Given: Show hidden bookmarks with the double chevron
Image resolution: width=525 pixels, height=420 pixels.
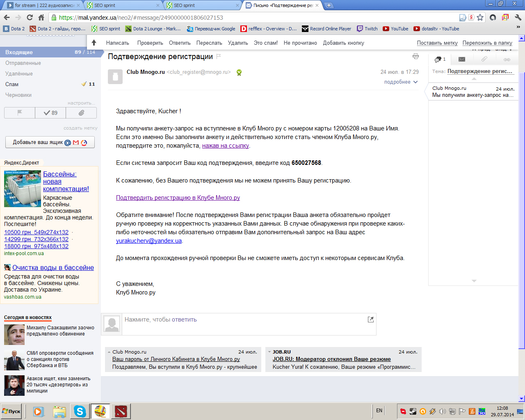Looking at the screenshot, I should pos(518,27).
